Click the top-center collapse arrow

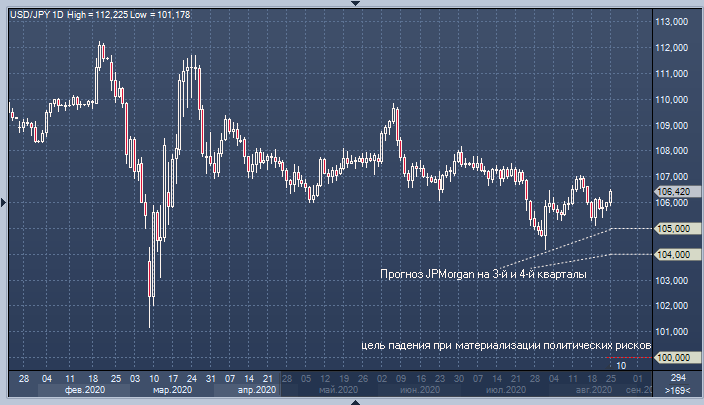pos(352,3)
